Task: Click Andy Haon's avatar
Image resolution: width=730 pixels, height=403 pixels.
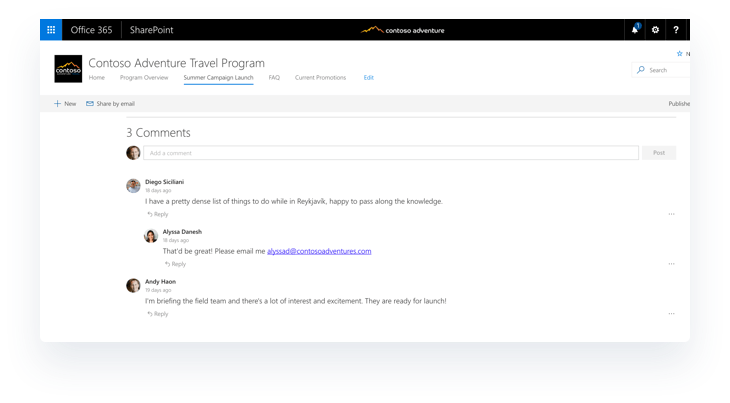Action: (x=133, y=285)
